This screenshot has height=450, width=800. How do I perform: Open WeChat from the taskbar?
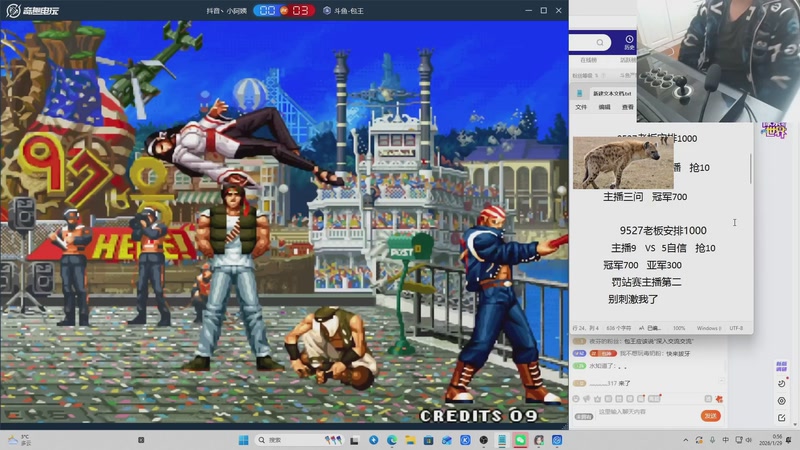tap(520, 440)
